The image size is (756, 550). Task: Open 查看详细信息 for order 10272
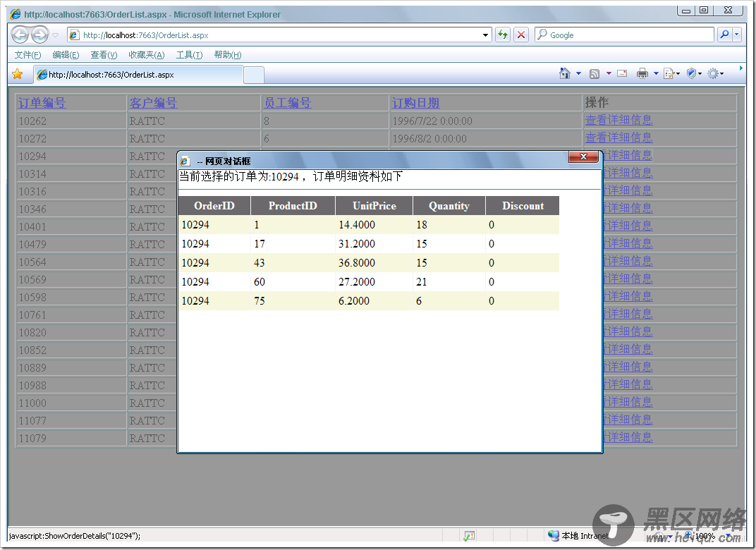(619, 138)
